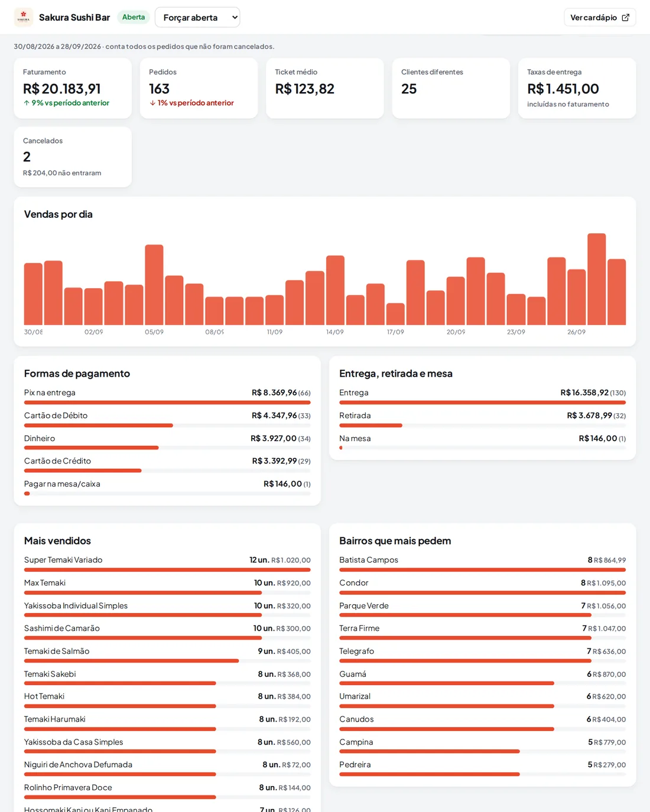Viewport: 650px width, 812px height.
Task: Click "Super Temaki Variado" in Mais vendidos
Action: [63, 560]
